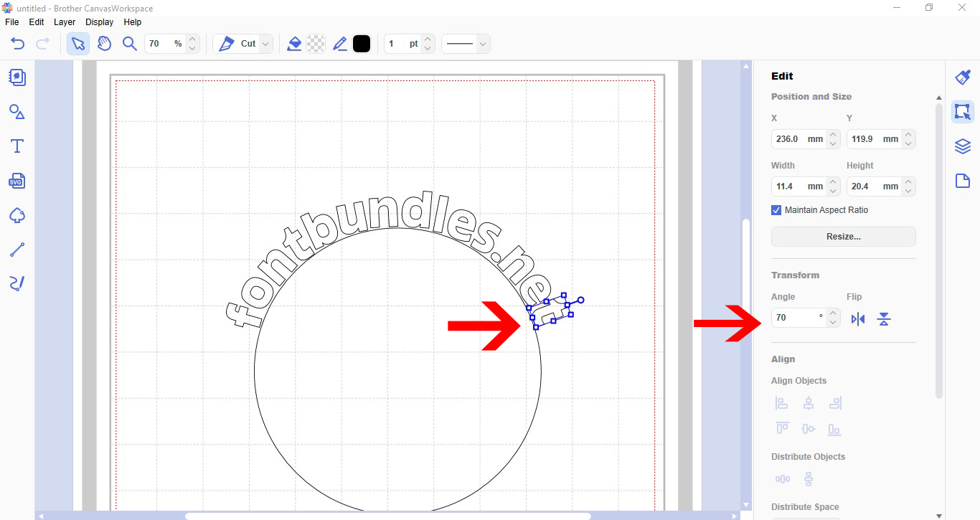Select the transparent no-fill swatch

point(316,44)
